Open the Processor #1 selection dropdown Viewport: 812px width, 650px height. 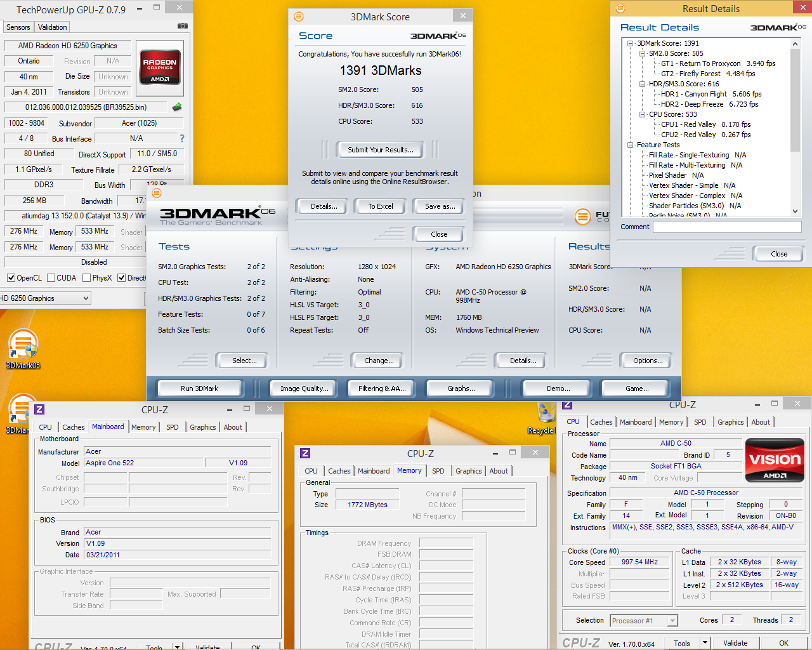pyautogui.click(x=644, y=621)
